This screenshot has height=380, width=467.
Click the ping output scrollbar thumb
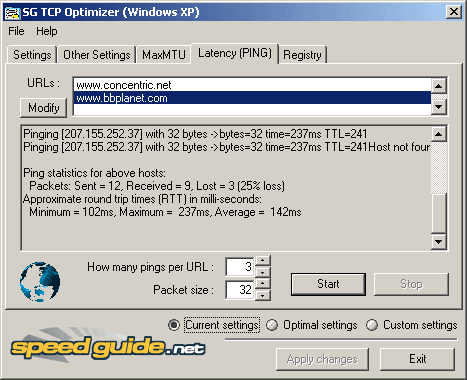(439, 213)
